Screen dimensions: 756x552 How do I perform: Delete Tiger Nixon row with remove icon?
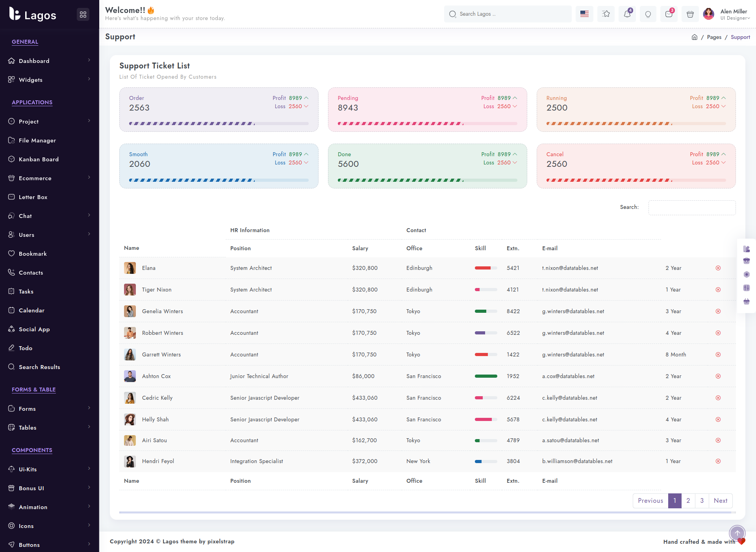coord(718,290)
